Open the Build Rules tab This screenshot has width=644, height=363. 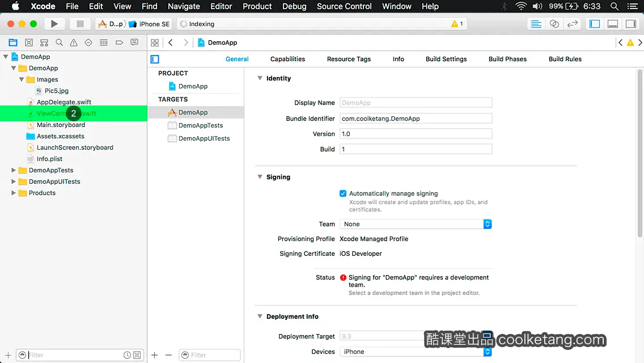click(565, 59)
